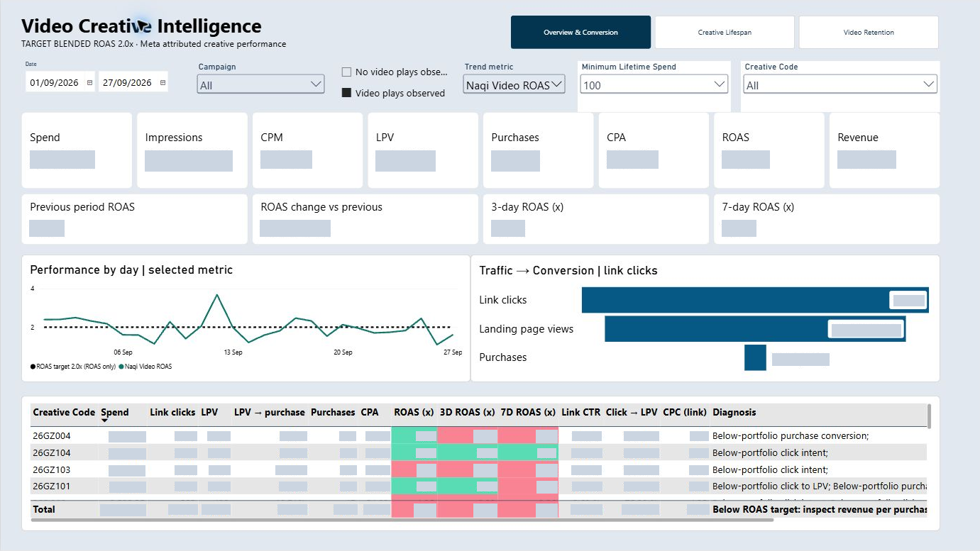
Task: Click the end date field 27/09/2026
Action: click(x=128, y=83)
